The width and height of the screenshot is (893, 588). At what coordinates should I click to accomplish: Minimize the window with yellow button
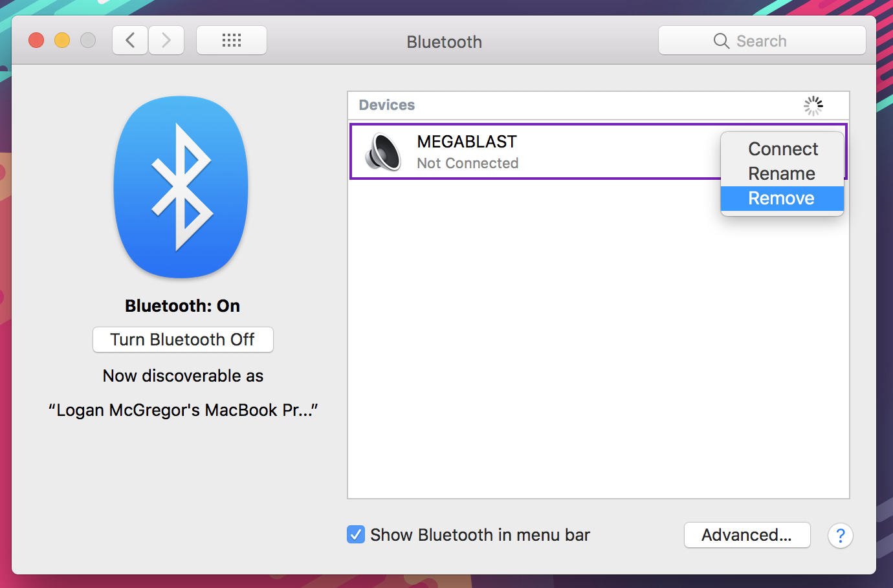point(62,40)
